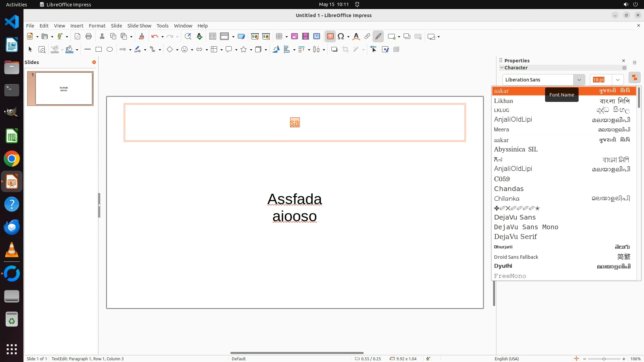Click the Clone Formatting paintbrush icon

click(x=142, y=37)
